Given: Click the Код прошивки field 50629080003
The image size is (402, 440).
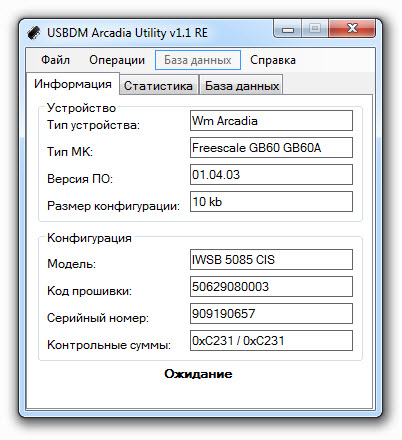Looking at the screenshot, I should (x=271, y=286).
